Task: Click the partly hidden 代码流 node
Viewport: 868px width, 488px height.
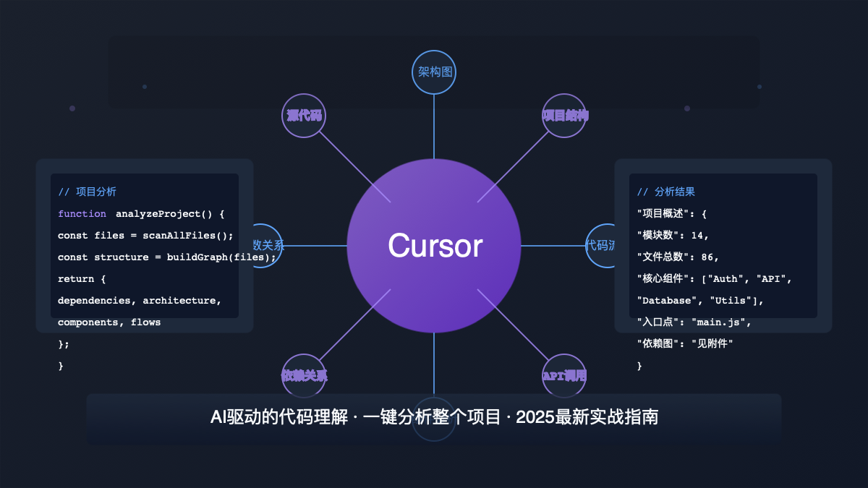Action: tap(600, 246)
